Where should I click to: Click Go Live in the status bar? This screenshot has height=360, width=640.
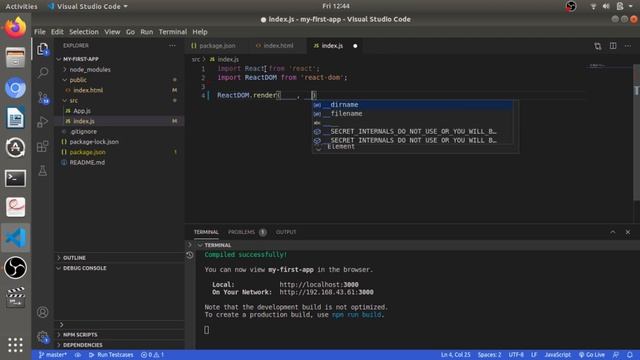pos(592,355)
